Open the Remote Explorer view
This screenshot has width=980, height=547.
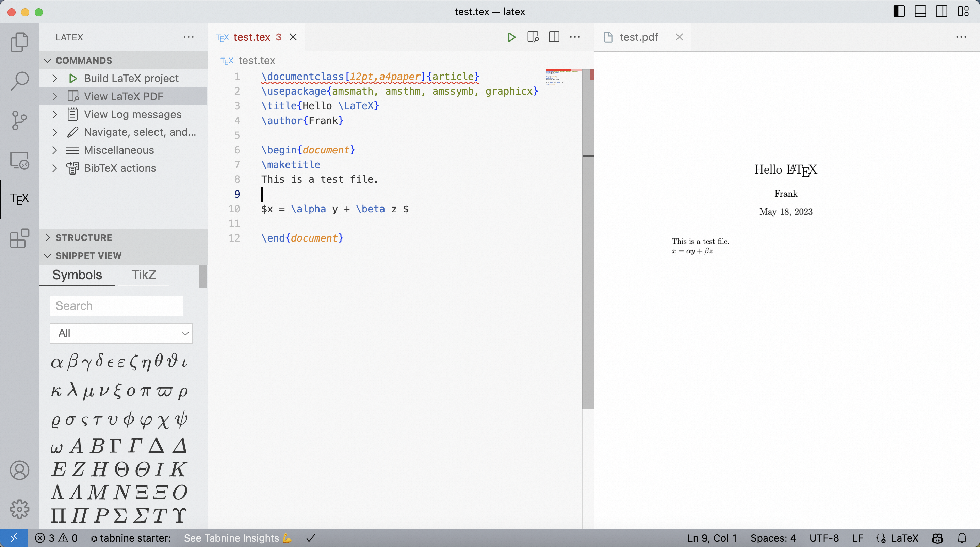[x=19, y=160]
